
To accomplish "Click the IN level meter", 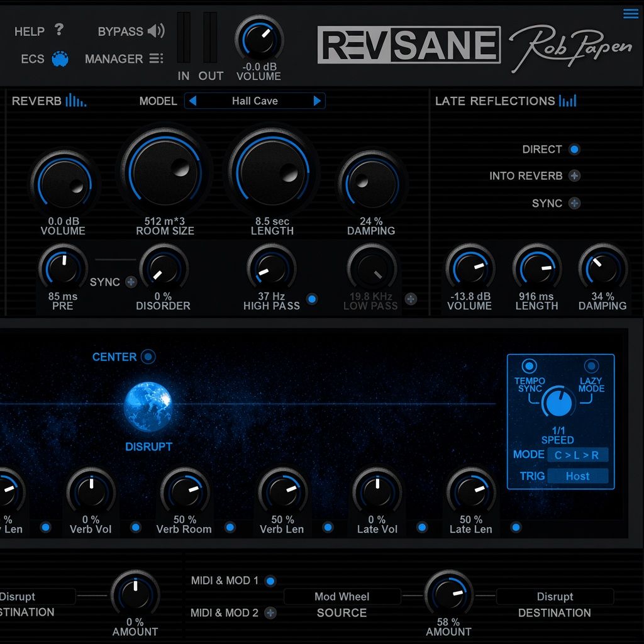I will [184, 37].
